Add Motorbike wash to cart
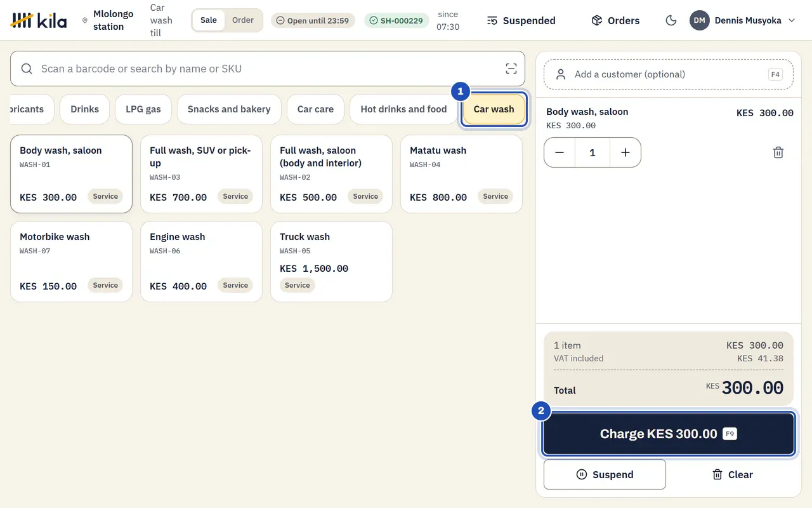Screen dimensions: 812x508 (71, 262)
